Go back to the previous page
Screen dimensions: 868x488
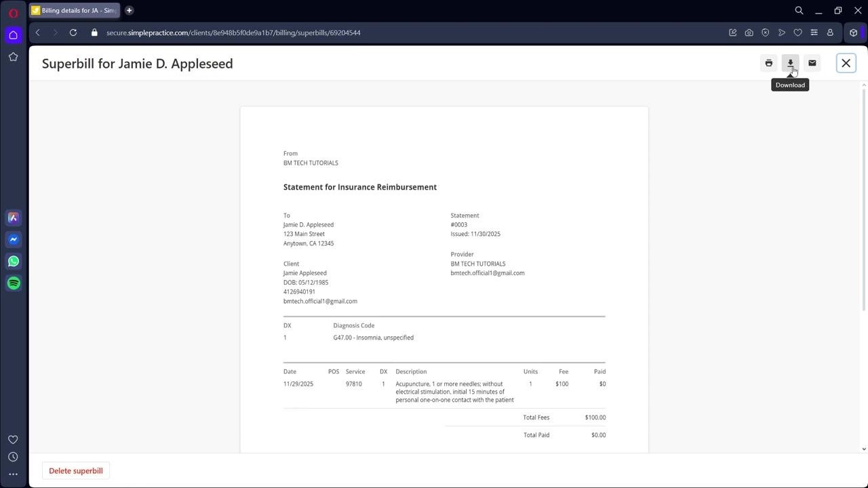tap(38, 33)
